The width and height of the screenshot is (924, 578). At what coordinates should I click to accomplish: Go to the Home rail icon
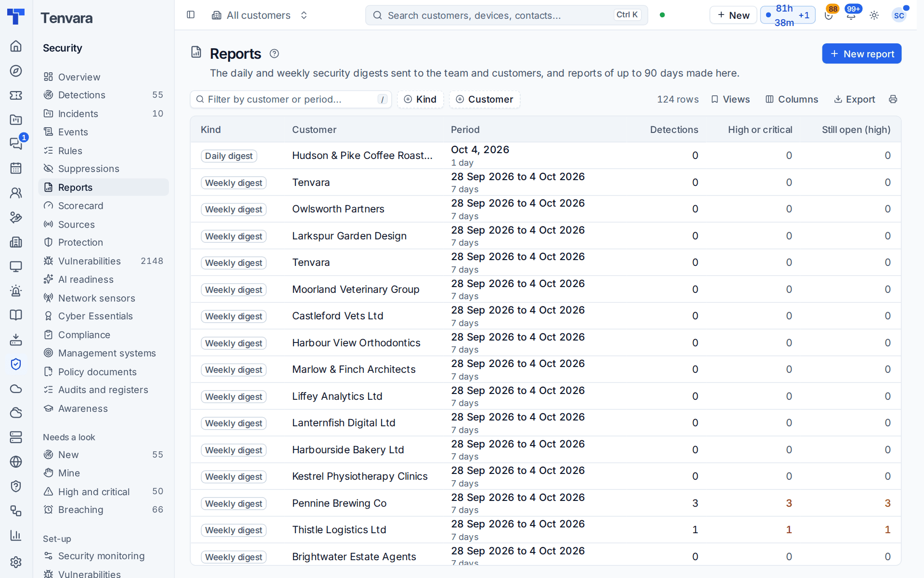coord(16,46)
